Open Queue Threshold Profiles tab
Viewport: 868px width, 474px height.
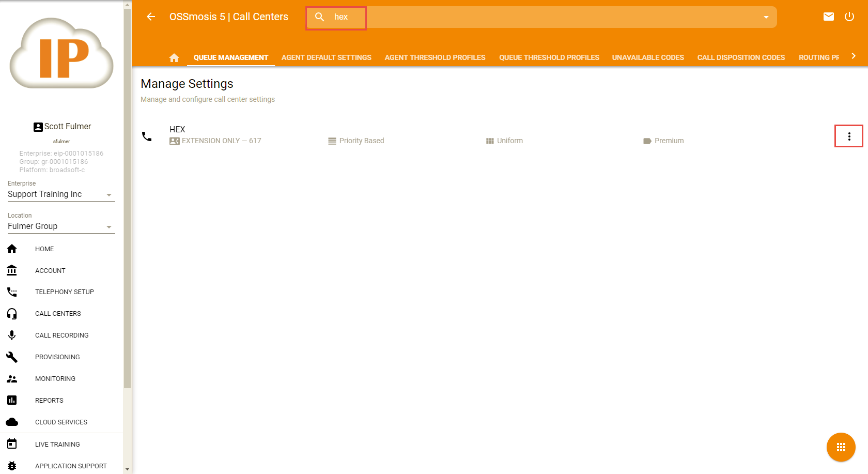tap(549, 57)
